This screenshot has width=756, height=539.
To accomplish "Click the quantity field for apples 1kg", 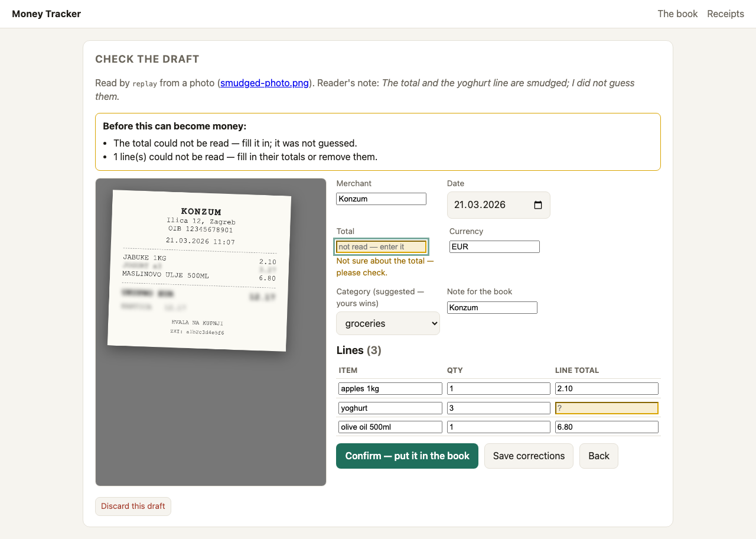I will [x=498, y=388].
